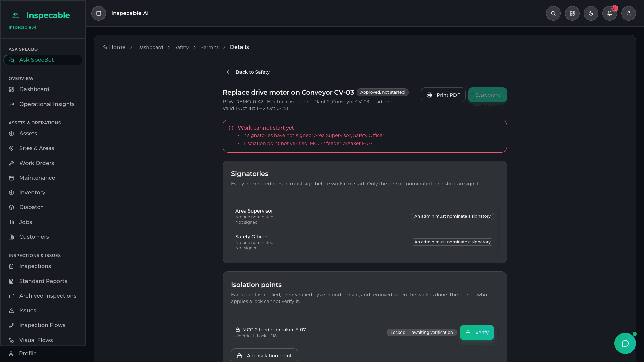Open Visual Flows in sidebar
Viewport: 644px width, 362px height.
[x=43, y=340]
